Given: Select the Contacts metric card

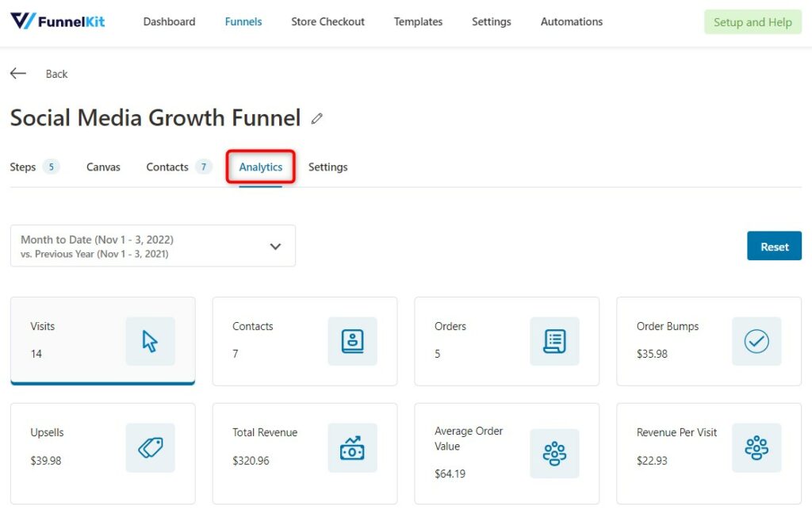Looking at the screenshot, I should click(x=305, y=341).
